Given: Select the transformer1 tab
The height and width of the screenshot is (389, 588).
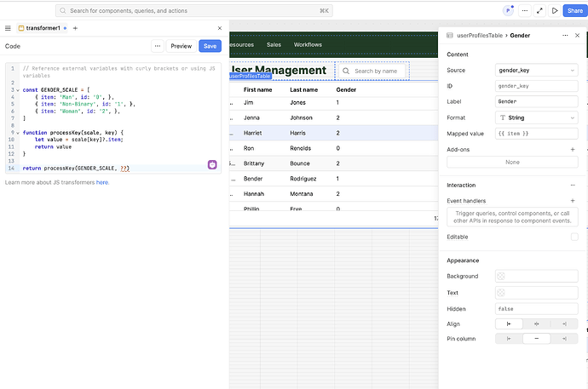Looking at the screenshot, I should coord(43,28).
